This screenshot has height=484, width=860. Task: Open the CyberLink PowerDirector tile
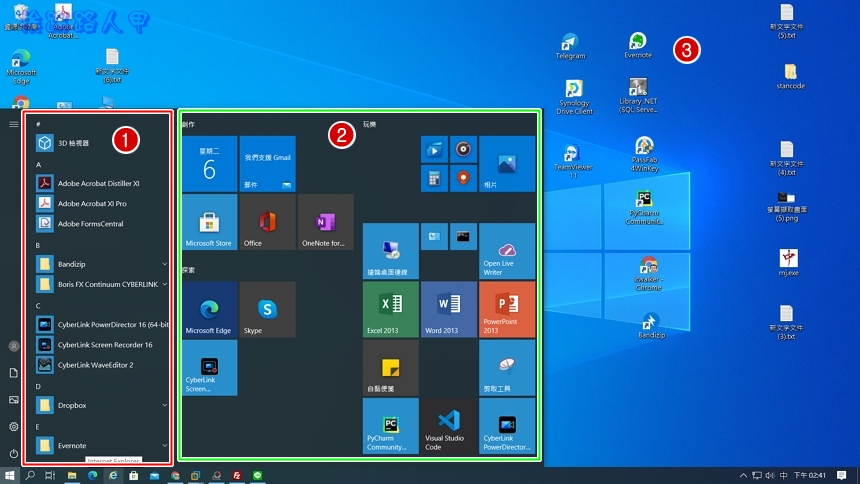coord(507,426)
